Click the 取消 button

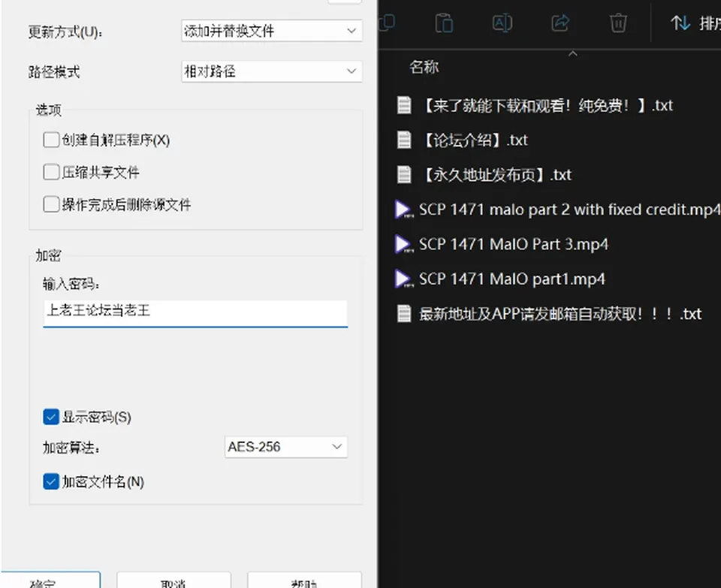[x=173, y=580]
